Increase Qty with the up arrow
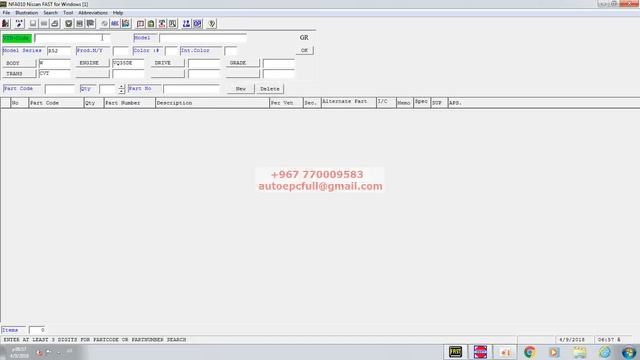The image size is (640, 360). coord(121,87)
